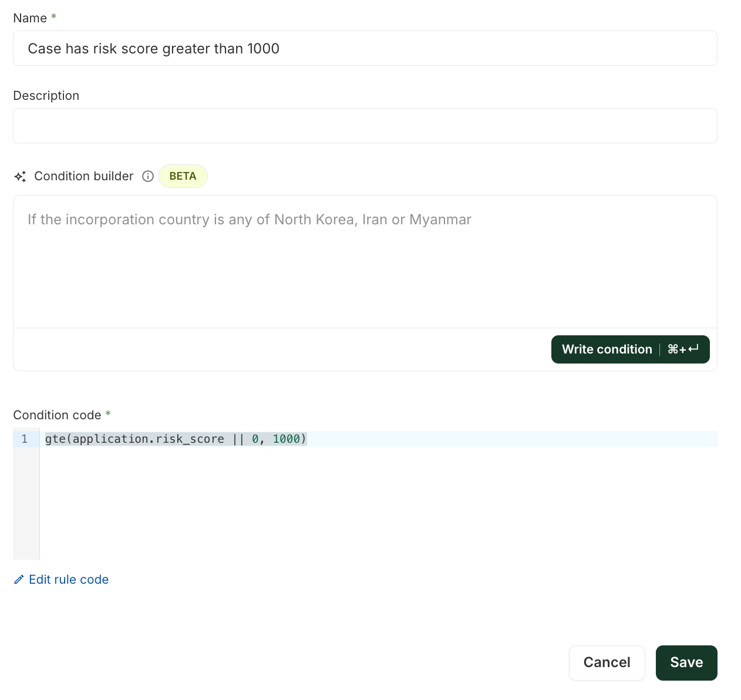Click the condition builder sparkle icon
Screen dimensions: 741x700
click(20, 176)
